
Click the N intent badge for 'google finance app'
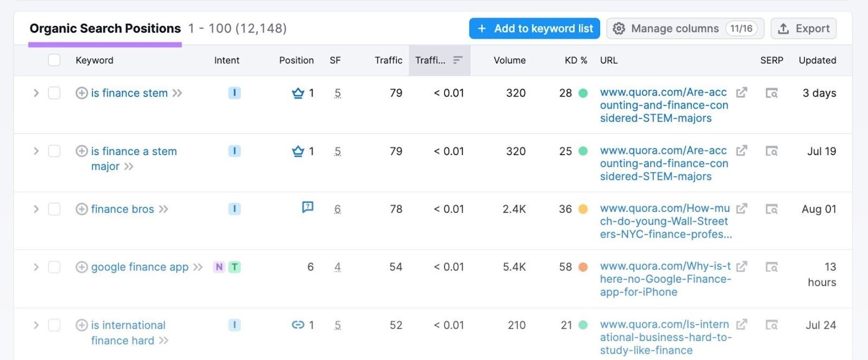[x=219, y=267]
